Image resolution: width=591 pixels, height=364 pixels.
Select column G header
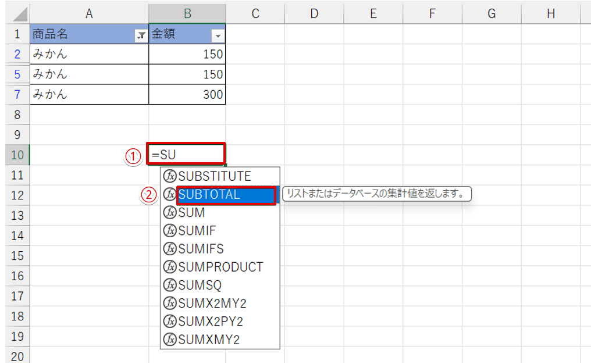tap(492, 14)
